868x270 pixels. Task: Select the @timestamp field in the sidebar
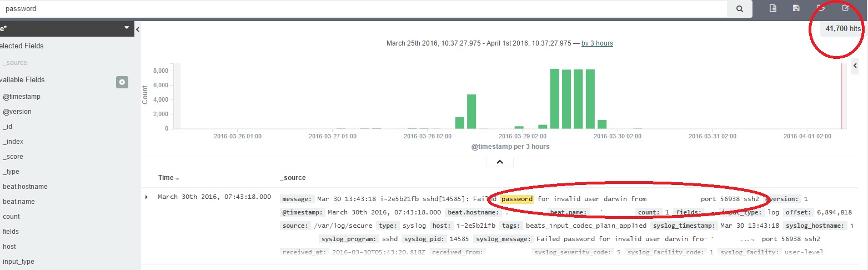(22, 97)
